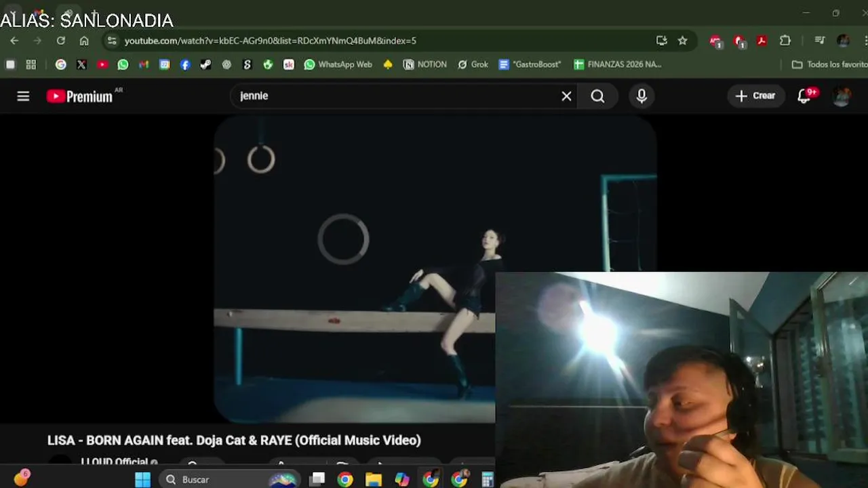Open the Google Calendar bookmark
The width and height of the screenshot is (868, 488).
coord(165,64)
